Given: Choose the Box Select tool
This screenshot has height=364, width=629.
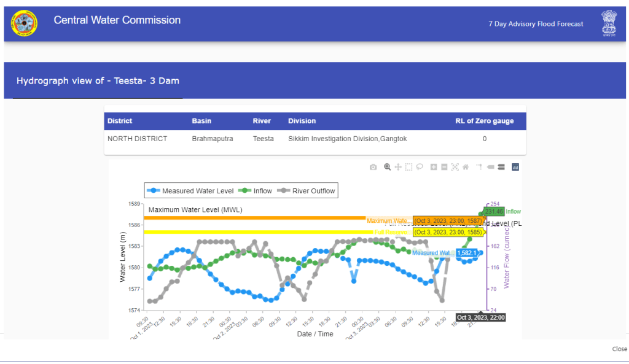Looking at the screenshot, I should [408, 167].
